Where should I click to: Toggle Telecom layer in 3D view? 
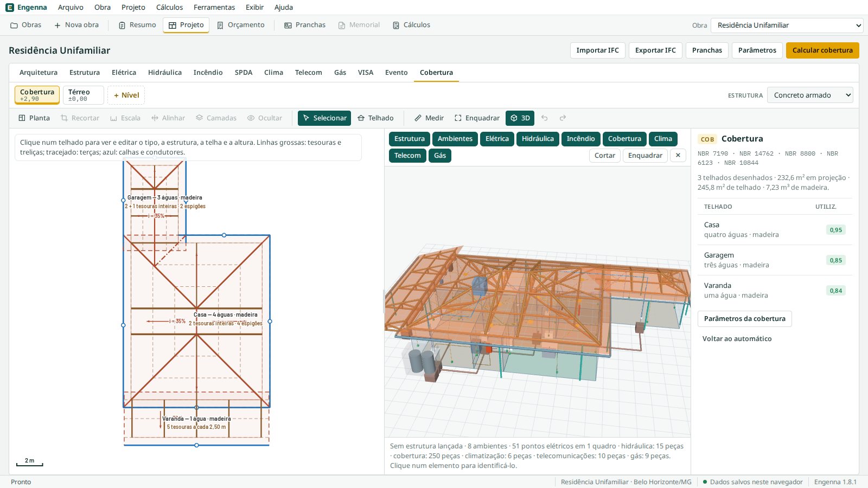point(407,156)
